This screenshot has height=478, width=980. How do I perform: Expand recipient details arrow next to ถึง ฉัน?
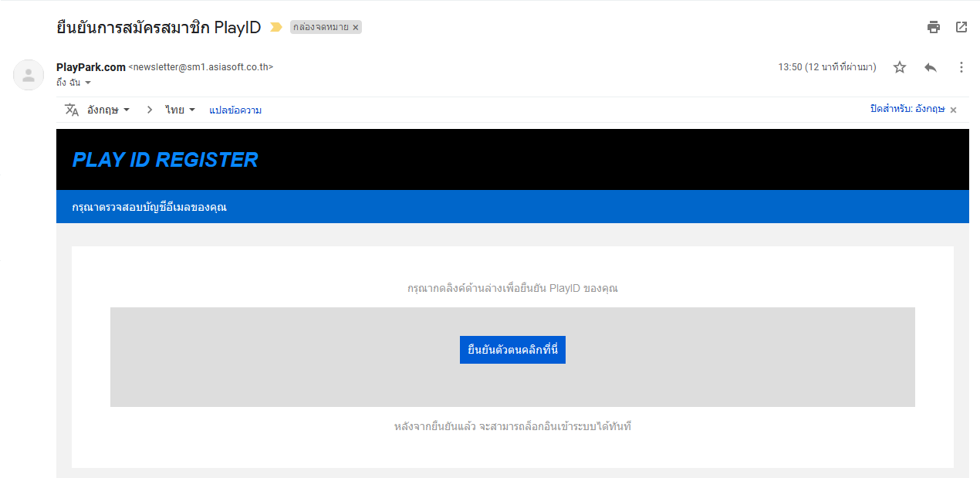pyautogui.click(x=88, y=83)
